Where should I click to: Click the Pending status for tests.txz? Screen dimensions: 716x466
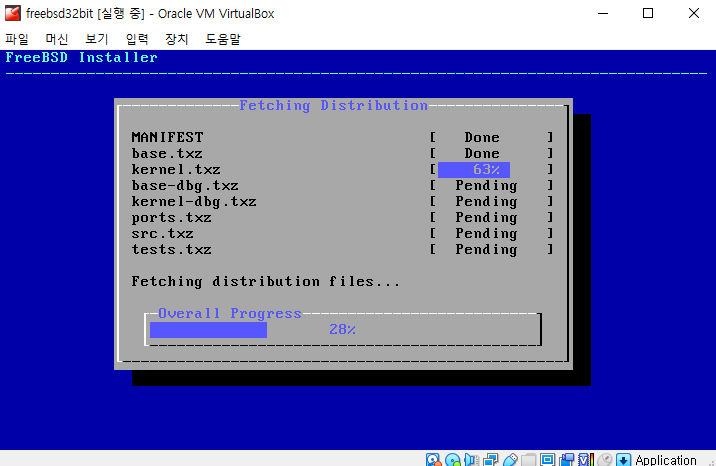[486, 250]
